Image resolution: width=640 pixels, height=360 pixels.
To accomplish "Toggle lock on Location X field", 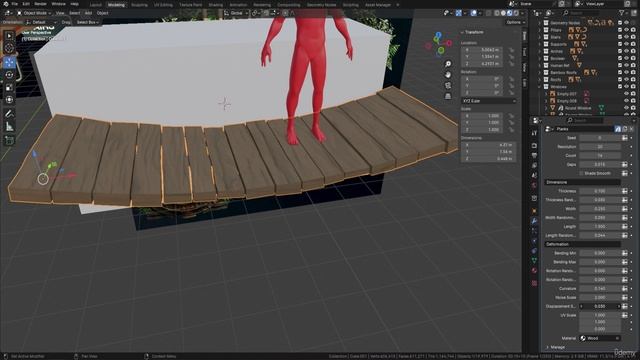I will 511,50.
